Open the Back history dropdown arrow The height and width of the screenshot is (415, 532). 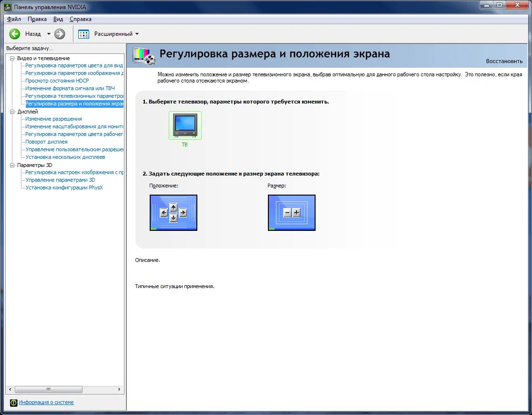[x=49, y=33]
